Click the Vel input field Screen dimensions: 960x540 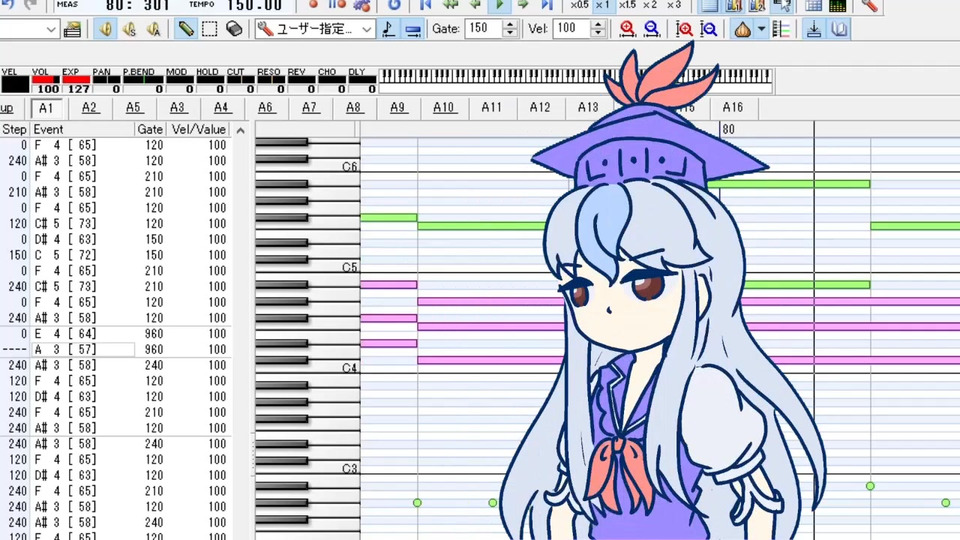click(572, 29)
